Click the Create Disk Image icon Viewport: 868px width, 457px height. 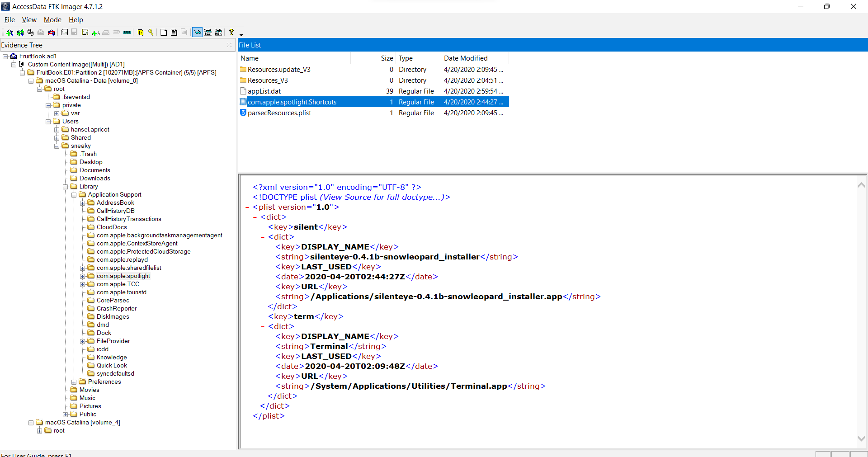[64, 33]
